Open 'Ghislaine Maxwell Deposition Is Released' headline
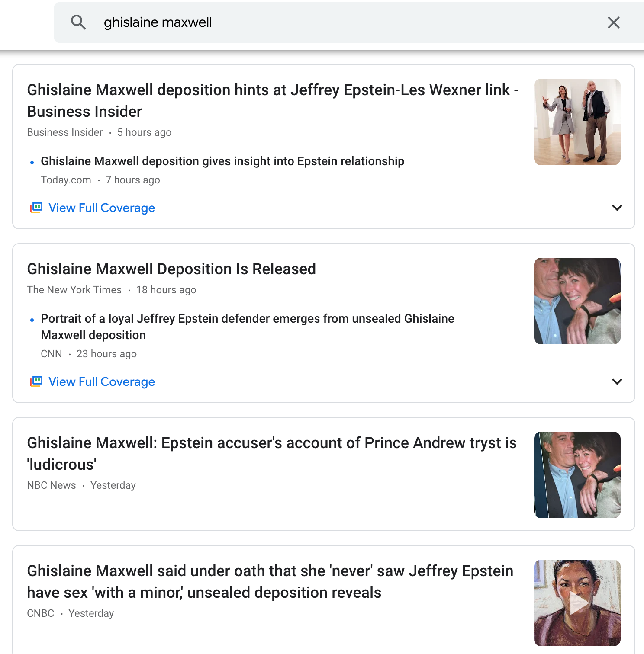The width and height of the screenshot is (644, 654). (171, 269)
